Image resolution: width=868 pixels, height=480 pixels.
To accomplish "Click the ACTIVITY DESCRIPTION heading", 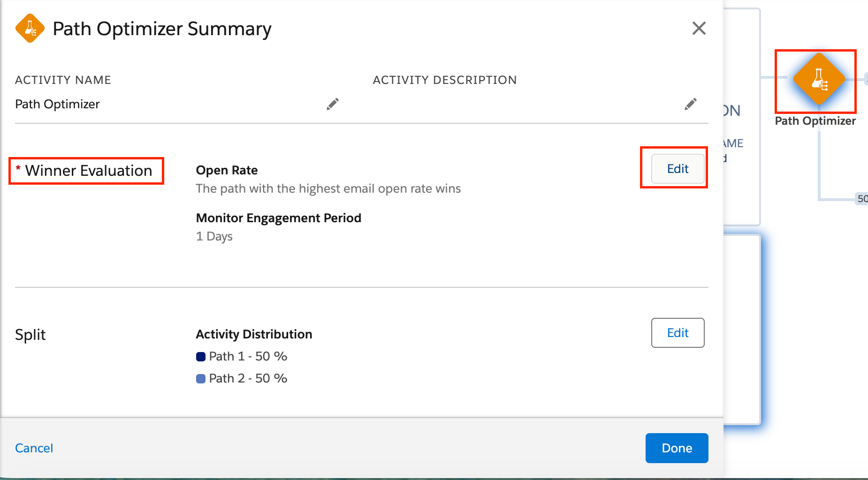I will (445, 80).
